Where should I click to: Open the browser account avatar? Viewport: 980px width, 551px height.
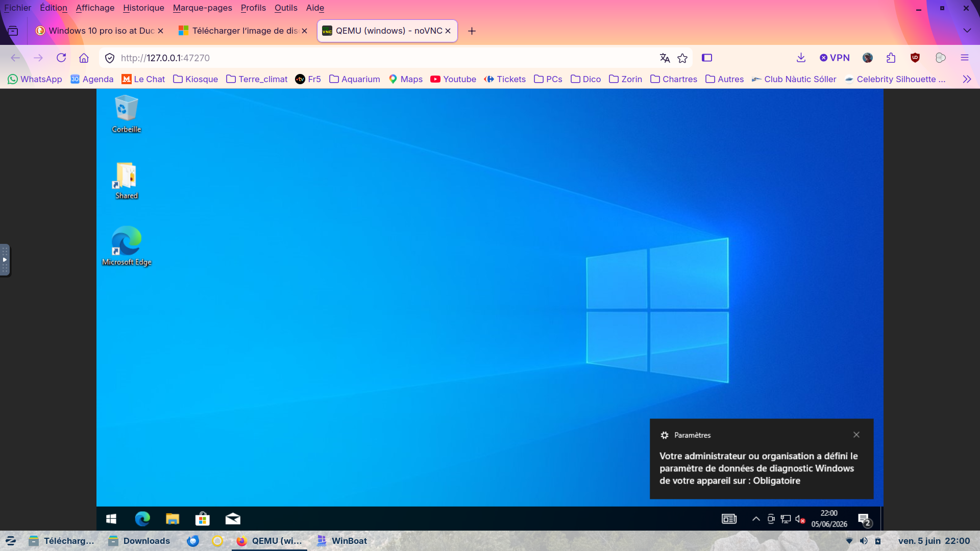tap(868, 58)
